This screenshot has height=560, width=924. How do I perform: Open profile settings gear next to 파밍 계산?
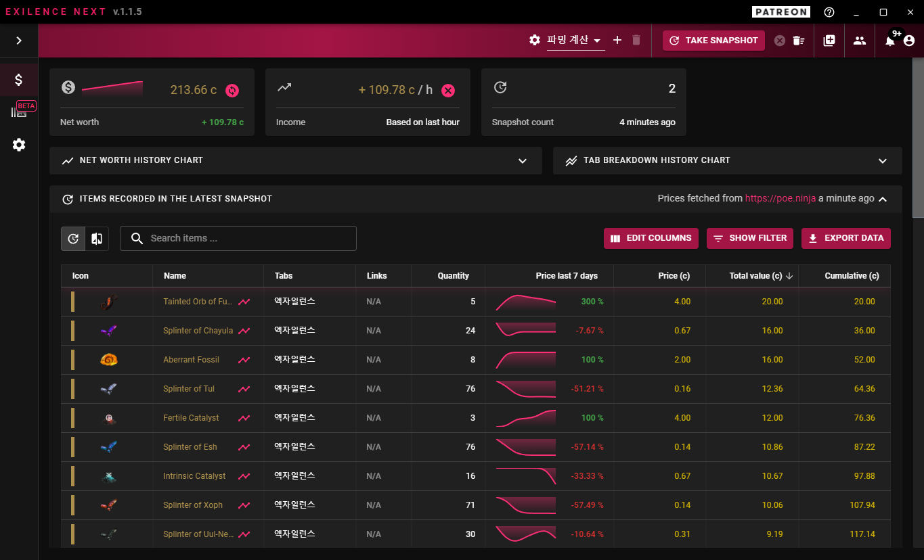tap(535, 40)
